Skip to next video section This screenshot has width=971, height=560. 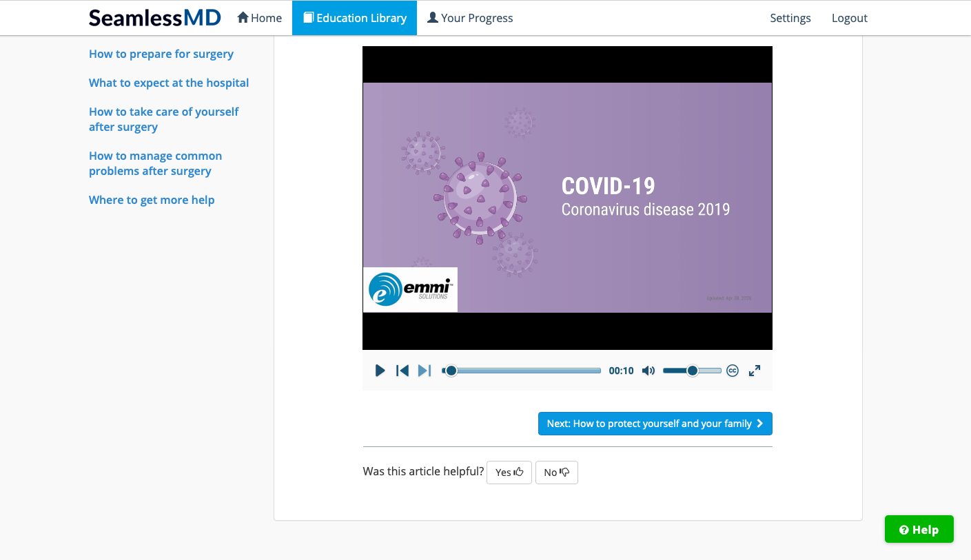(425, 371)
